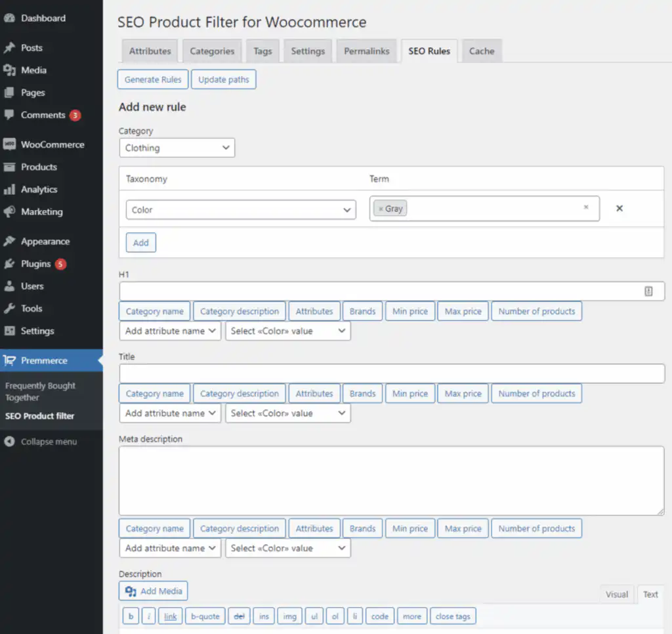Open the Category dropdown showing Clothing

[x=177, y=148]
